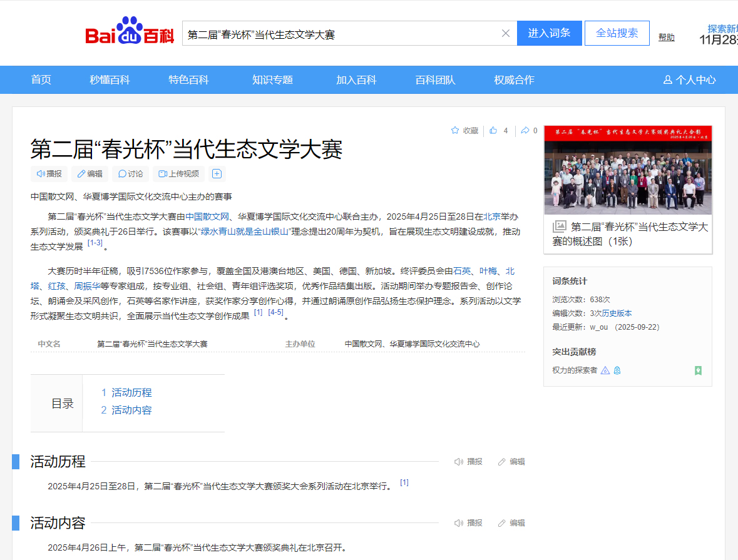Open the 秒懂百科 nav tab

click(x=110, y=80)
